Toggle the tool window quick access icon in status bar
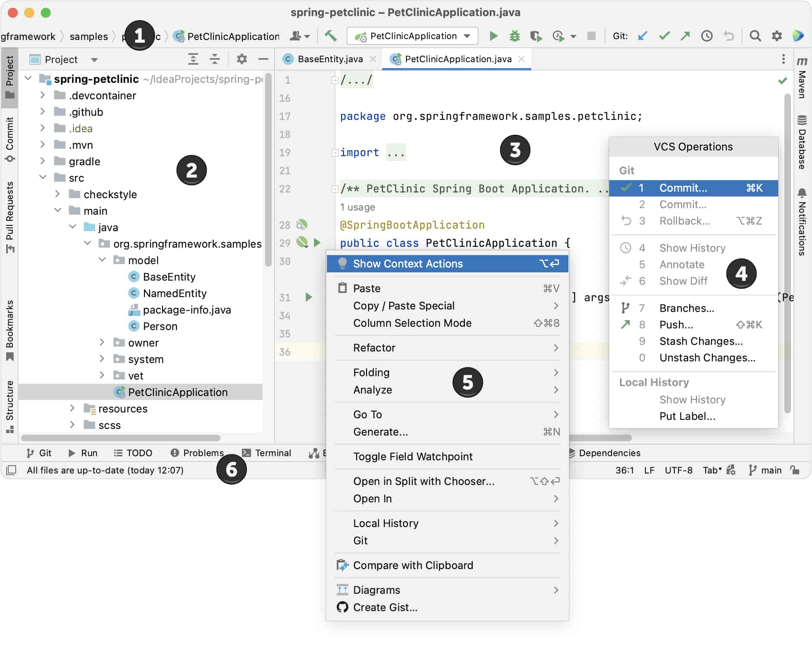Image resolution: width=812 pixels, height=649 pixels. click(x=12, y=470)
